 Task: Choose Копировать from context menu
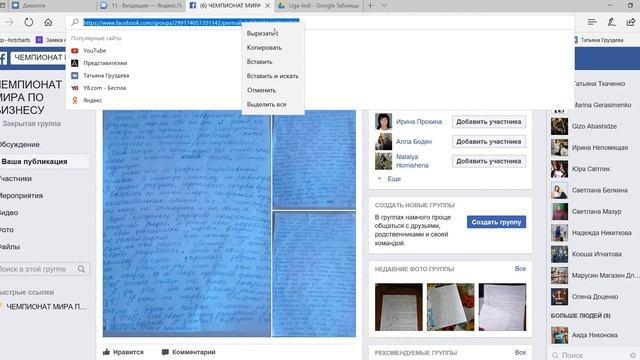point(273,47)
